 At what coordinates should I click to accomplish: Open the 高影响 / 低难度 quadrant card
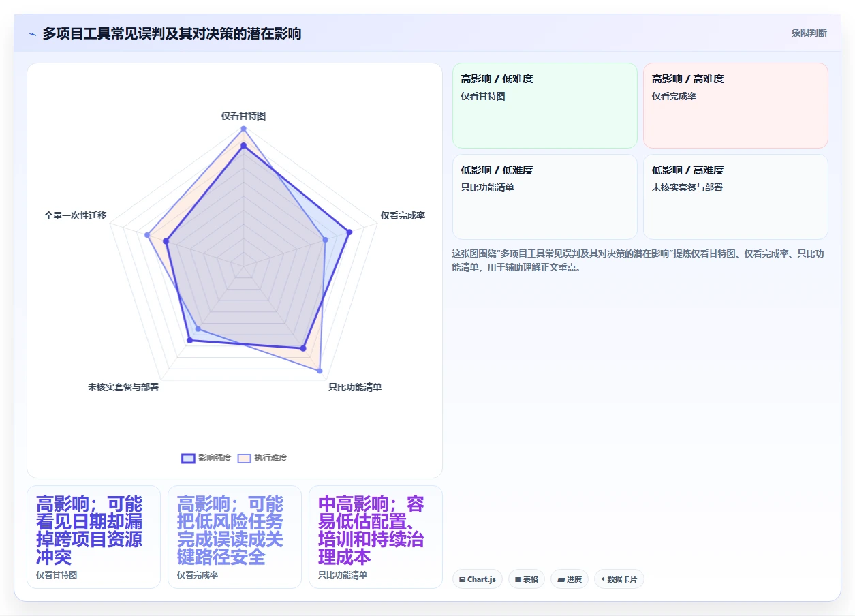pos(545,106)
